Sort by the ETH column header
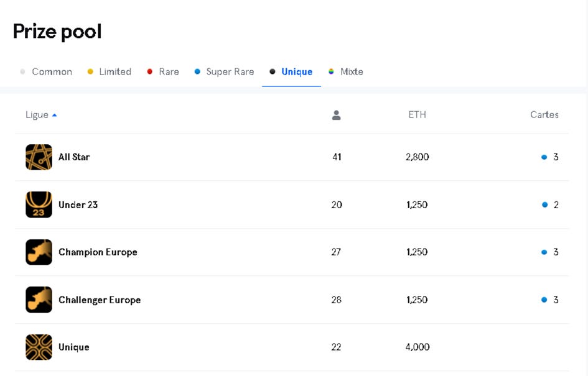Viewport: 588px width, 376px height. [417, 114]
